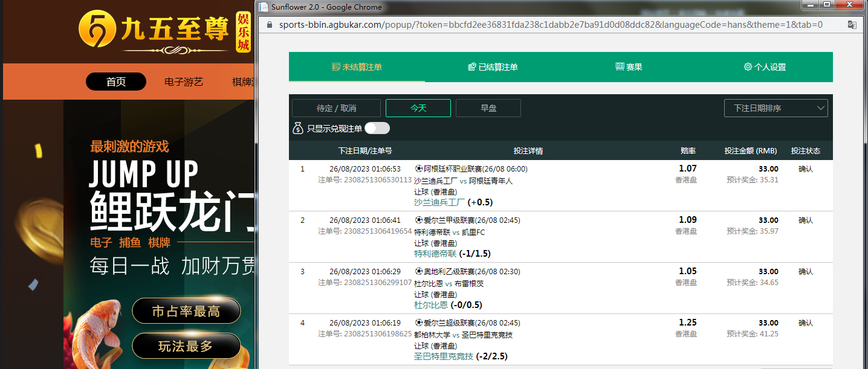Click soccer ball icon beside 奥地利乙级联赛
The image size is (868, 369).
(x=418, y=272)
